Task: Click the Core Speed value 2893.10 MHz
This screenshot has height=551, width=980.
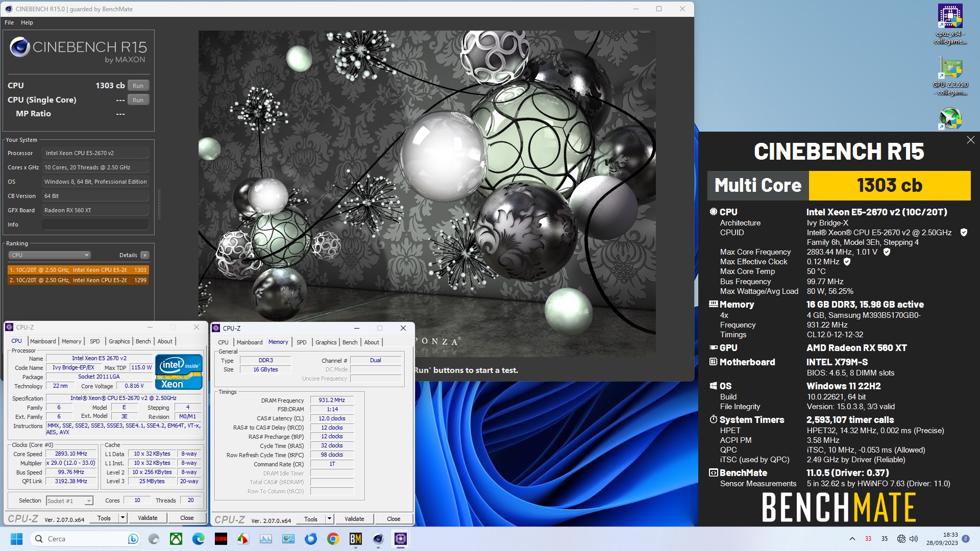Action: 71,454
